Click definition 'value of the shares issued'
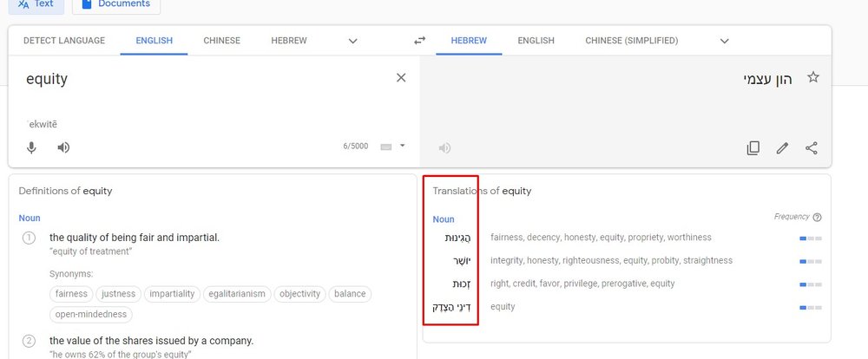The width and height of the screenshot is (868, 359). [x=152, y=341]
